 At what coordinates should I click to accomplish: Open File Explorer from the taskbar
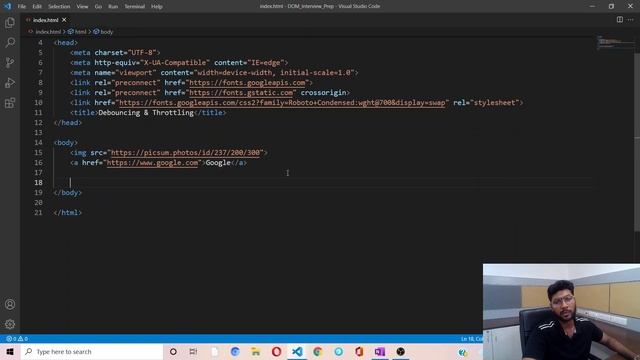point(256,351)
